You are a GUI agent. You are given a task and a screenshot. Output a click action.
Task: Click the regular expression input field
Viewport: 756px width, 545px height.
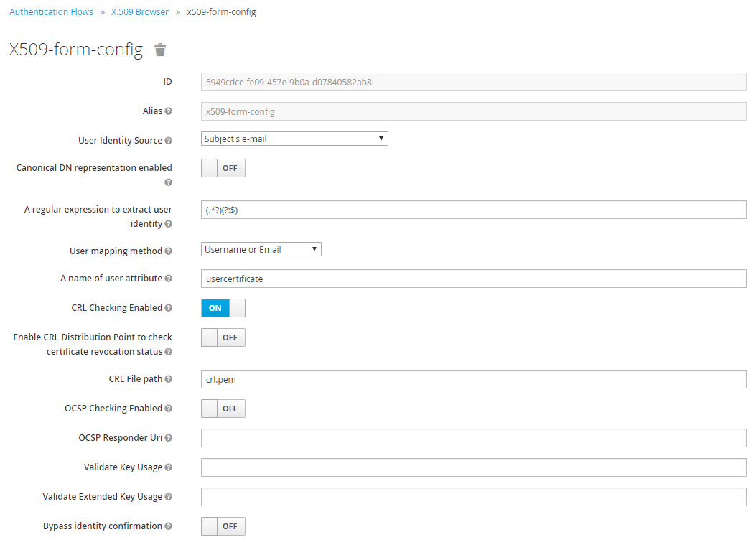pyautogui.click(x=473, y=210)
